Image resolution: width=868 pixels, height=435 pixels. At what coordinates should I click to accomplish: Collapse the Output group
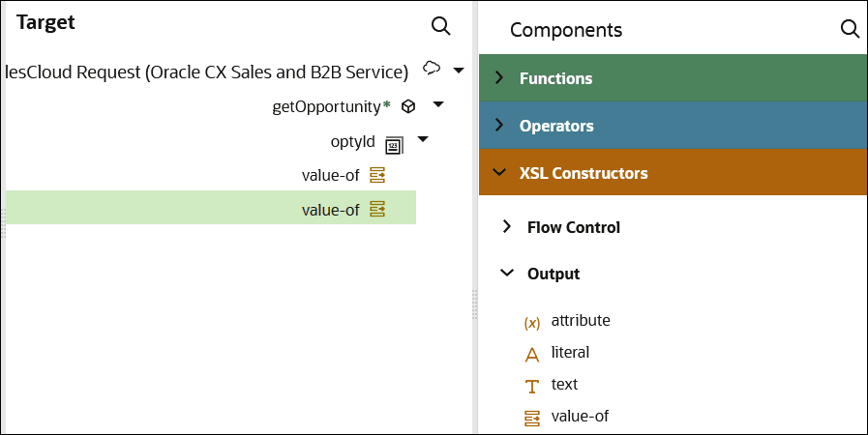pyautogui.click(x=507, y=274)
